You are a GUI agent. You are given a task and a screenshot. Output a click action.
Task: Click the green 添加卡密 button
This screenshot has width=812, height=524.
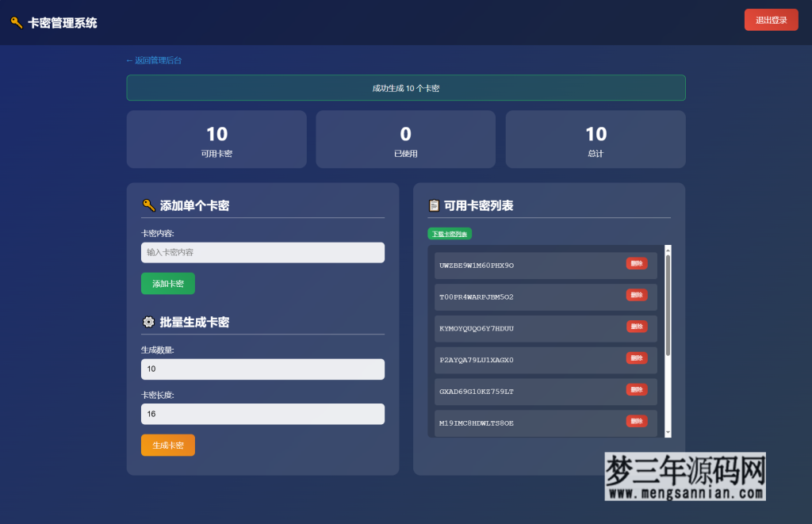(x=167, y=283)
